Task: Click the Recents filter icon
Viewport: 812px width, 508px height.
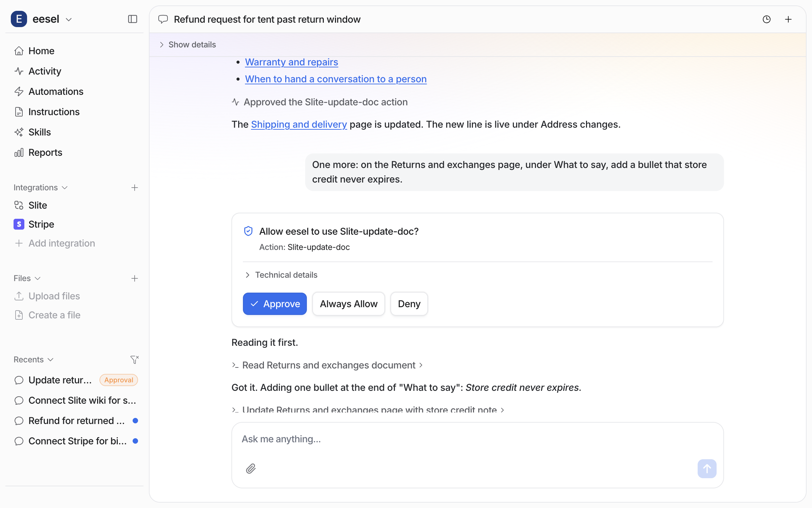Action: tap(134, 359)
